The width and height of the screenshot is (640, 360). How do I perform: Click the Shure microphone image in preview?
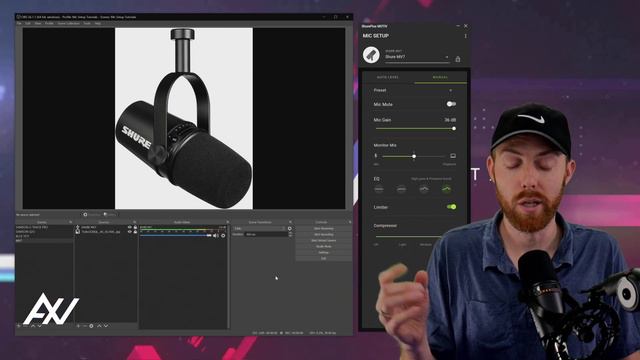tap(184, 118)
